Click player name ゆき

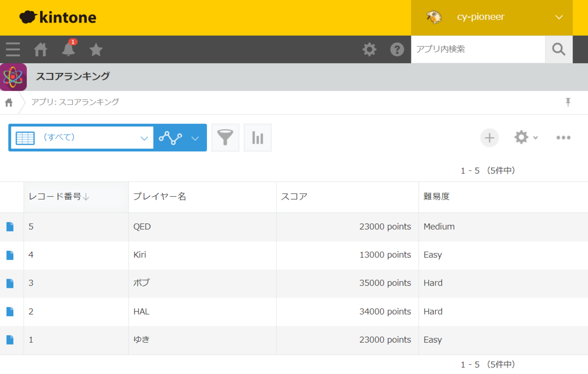coord(142,340)
